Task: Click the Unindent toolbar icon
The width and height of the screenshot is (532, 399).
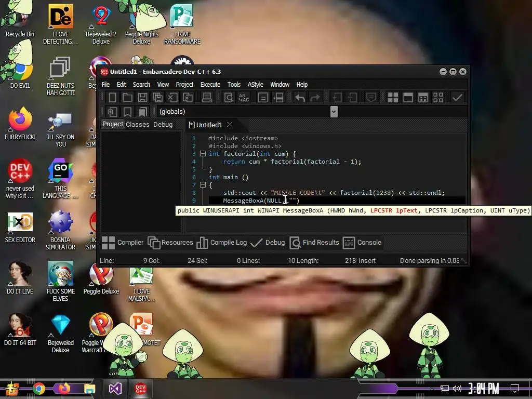Action: [352, 98]
